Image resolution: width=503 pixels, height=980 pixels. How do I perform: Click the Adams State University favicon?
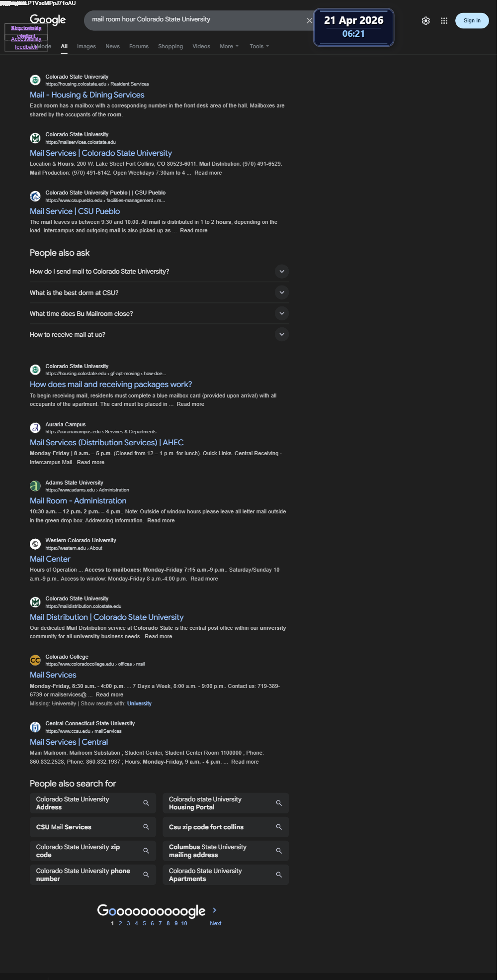pos(35,486)
